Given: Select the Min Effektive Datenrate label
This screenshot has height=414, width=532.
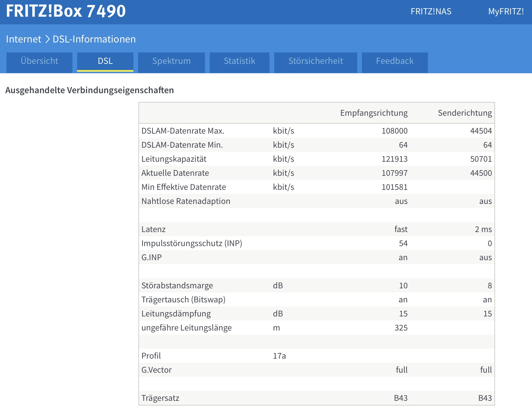Looking at the screenshot, I should [x=184, y=187].
